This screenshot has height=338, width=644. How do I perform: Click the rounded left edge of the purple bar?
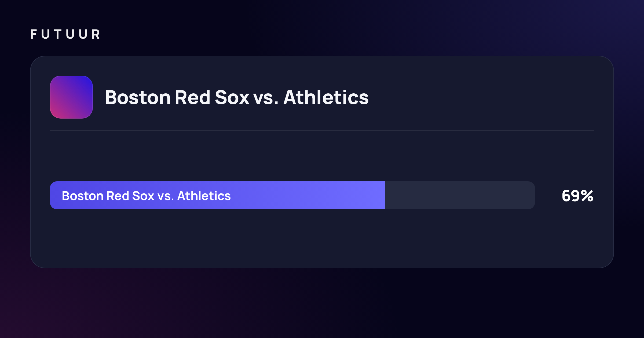click(53, 195)
